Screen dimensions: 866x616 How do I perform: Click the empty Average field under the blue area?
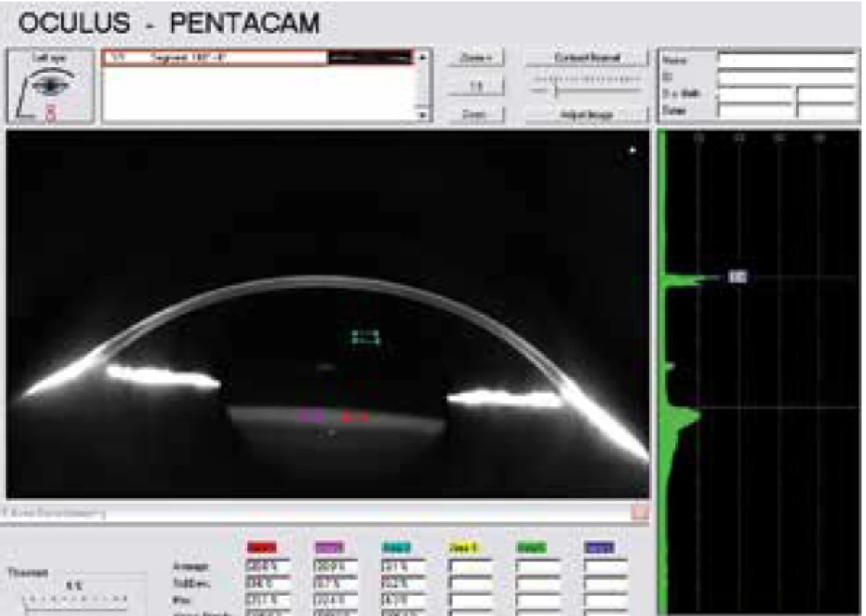[606, 567]
